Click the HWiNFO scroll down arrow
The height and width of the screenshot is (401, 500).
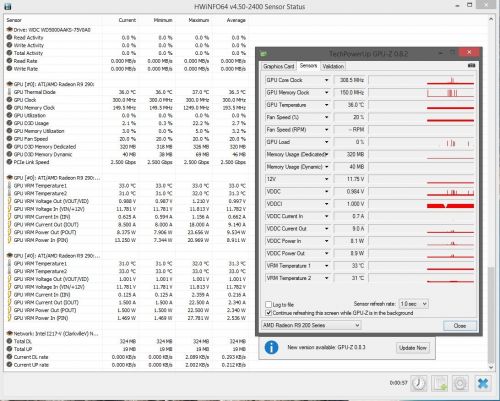tap(491, 367)
